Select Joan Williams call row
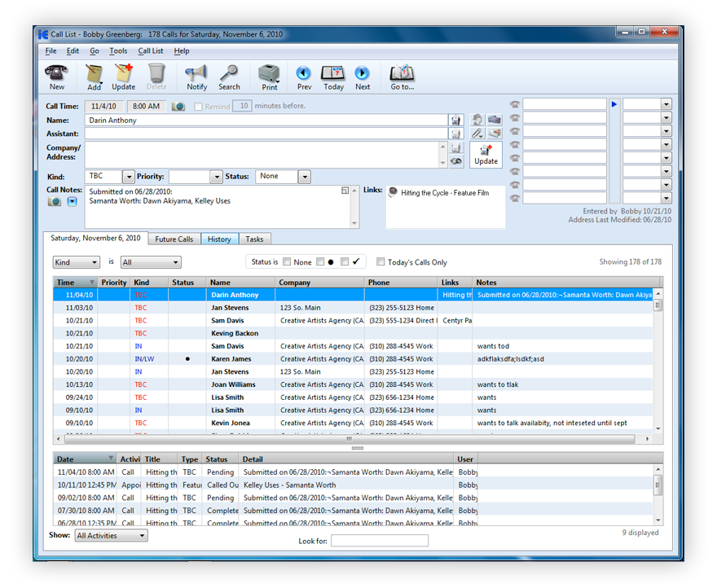 (x=353, y=384)
